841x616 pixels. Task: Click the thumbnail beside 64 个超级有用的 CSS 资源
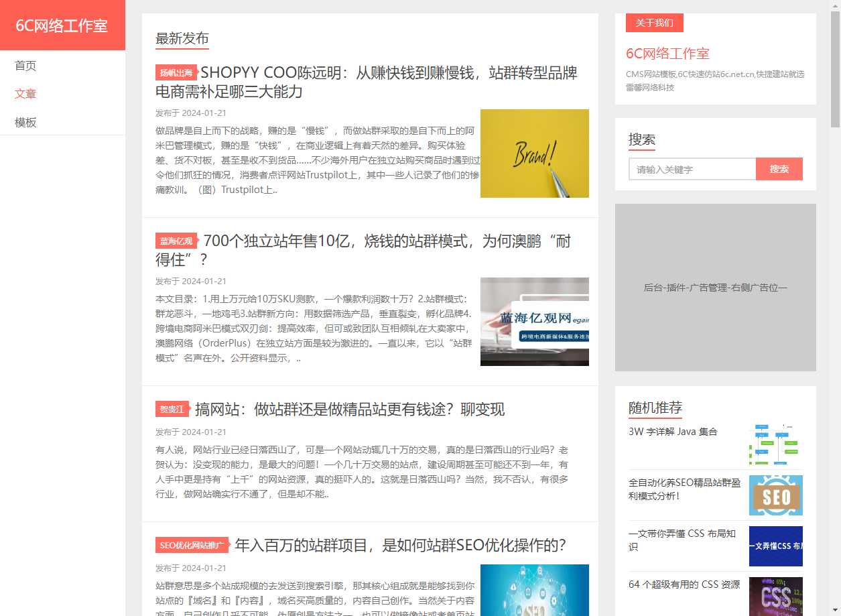coord(776,597)
